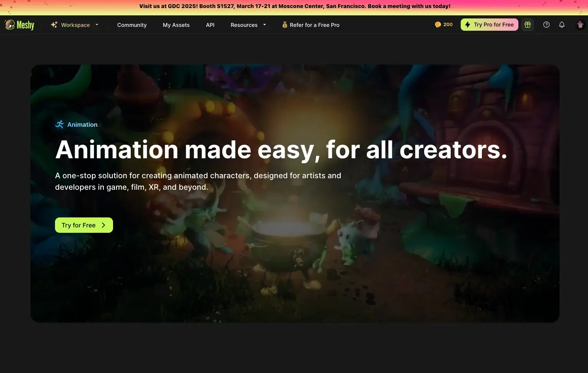Click the sparkles icon next to Workspace
Image resolution: width=588 pixels, height=373 pixels.
point(53,25)
